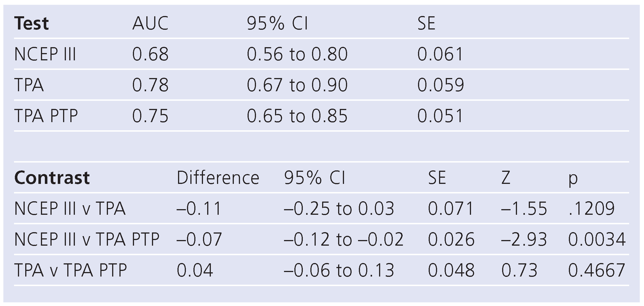
Task: Select the NCEP III AUC value 0.68
Action: (x=150, y=54)
